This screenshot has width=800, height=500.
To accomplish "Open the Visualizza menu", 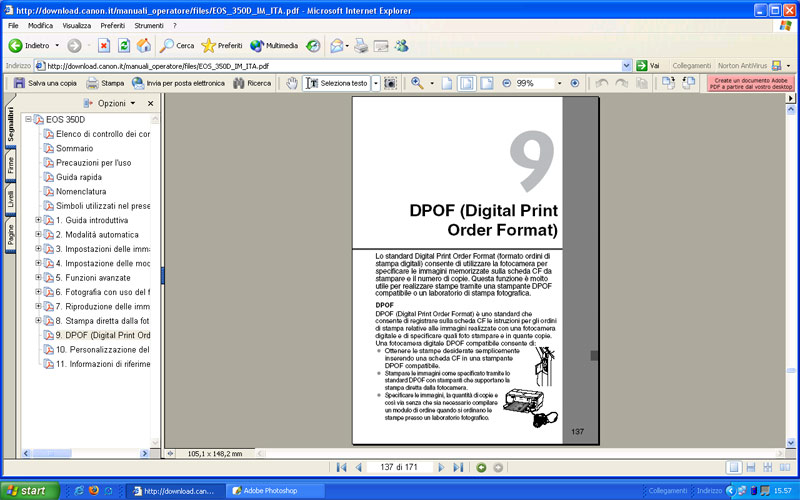I will [x=77, y=26].
